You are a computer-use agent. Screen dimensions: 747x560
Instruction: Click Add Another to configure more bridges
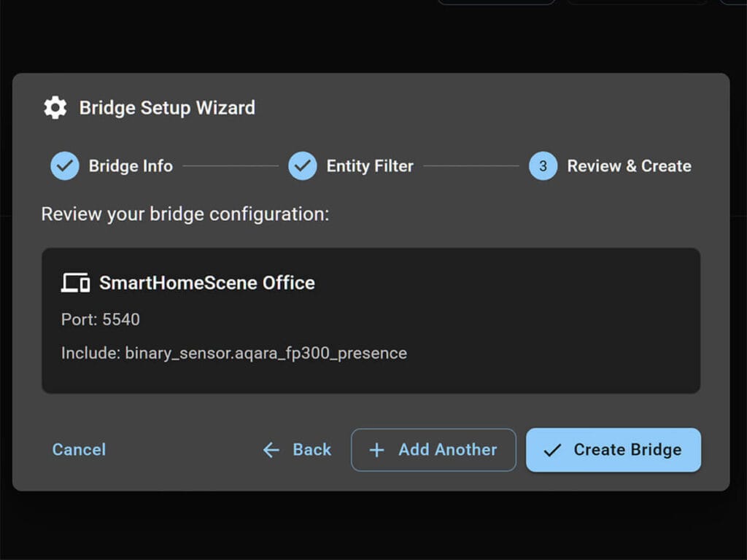[x=433, y=450]
